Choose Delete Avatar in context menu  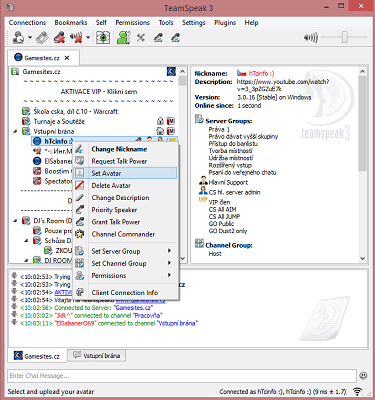126,185
